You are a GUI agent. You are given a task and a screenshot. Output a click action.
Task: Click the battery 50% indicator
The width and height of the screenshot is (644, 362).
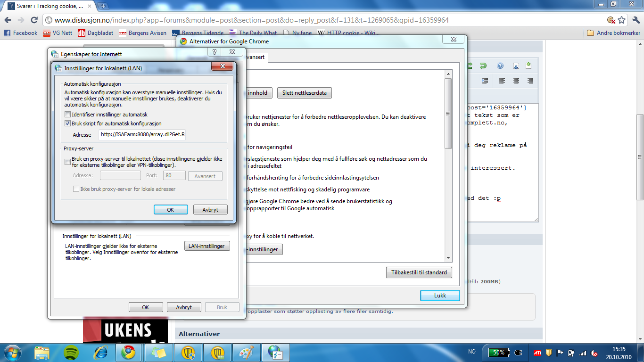[x=498, y=352]
